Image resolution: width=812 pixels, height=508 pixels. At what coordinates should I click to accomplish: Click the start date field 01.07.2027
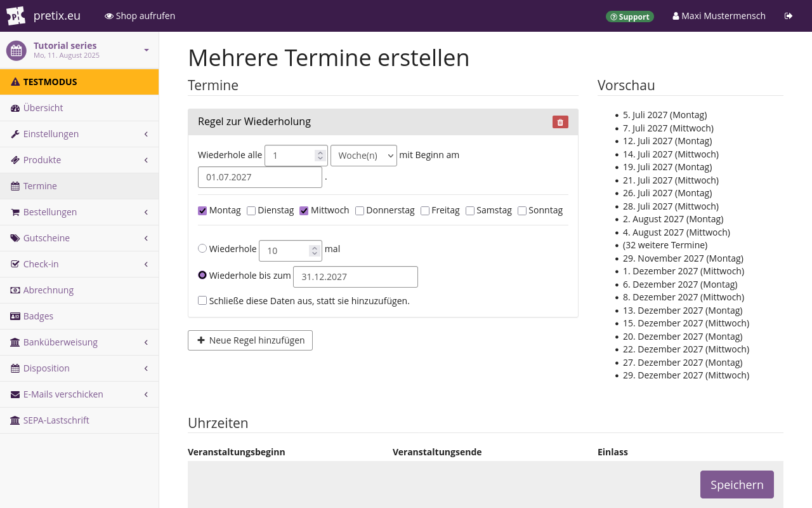coord(260,177)
